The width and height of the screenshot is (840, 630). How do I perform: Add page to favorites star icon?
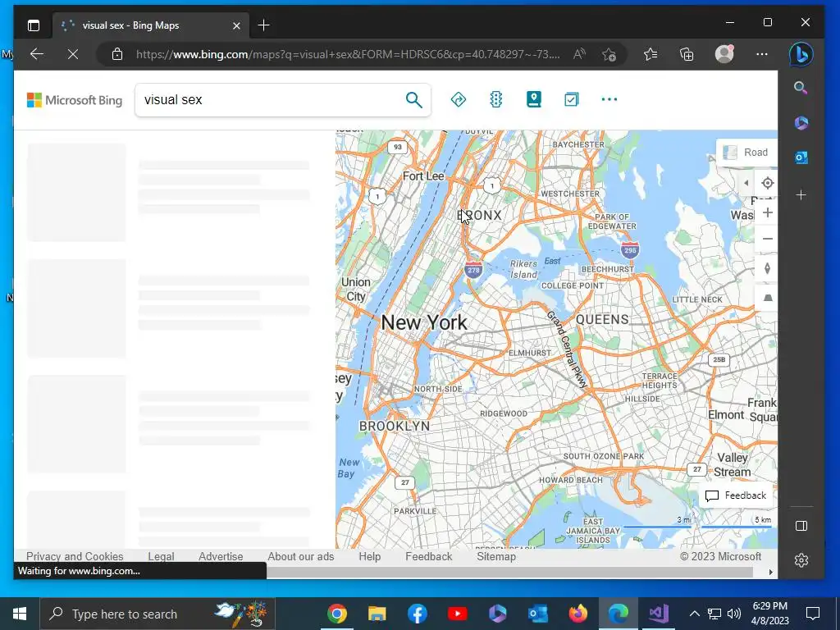click(609, 54)
